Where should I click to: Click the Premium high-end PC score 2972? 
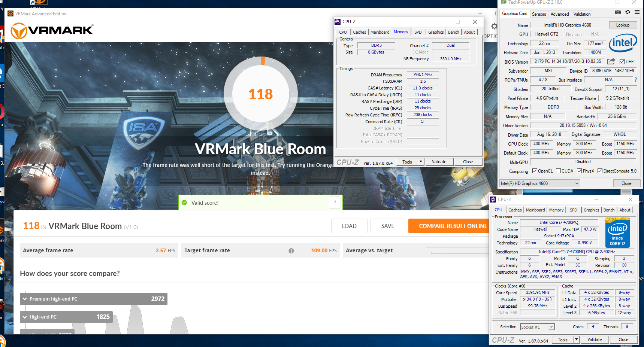(158, 299)
